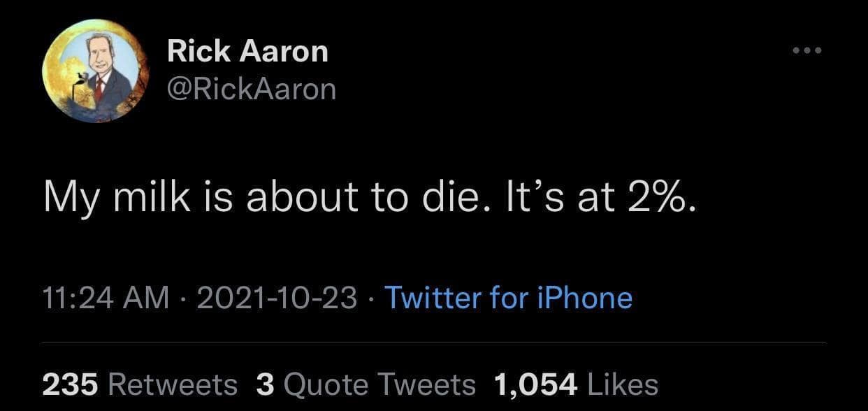Screen dimensions: 868x411
Task: View the Retweets list via its label
Action: [173, 384]
